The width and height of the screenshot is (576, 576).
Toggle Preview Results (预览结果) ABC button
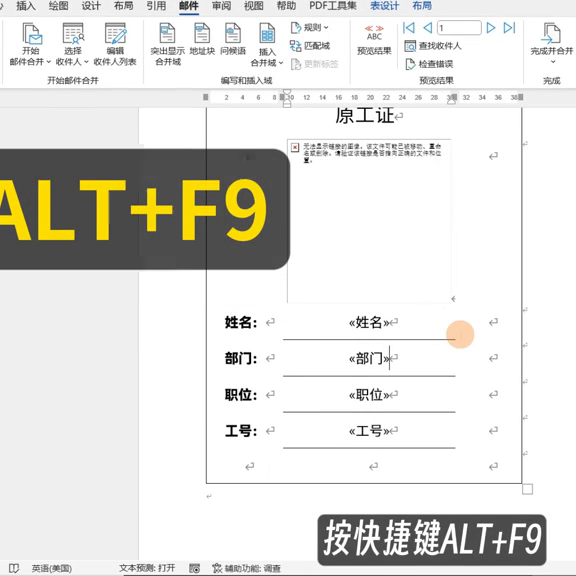[x=374, y=40]
